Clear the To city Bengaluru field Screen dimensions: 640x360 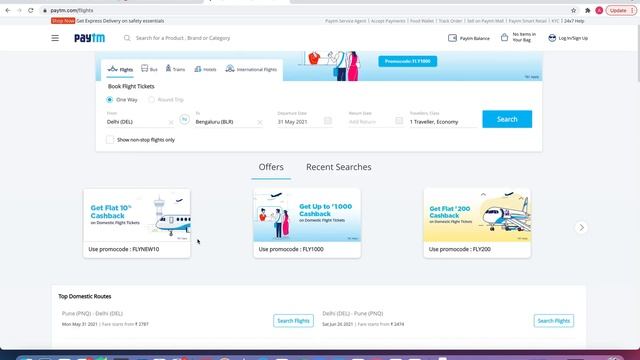point(260,122)
